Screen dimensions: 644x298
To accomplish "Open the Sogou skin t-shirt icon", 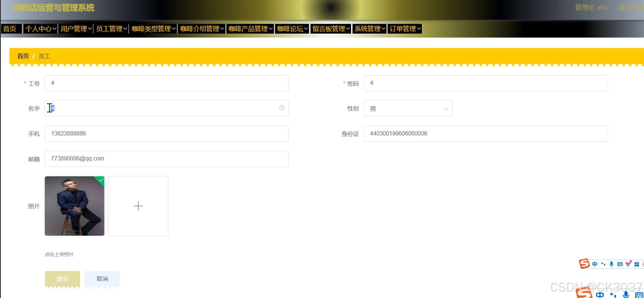I will click(x=628, y=264).
